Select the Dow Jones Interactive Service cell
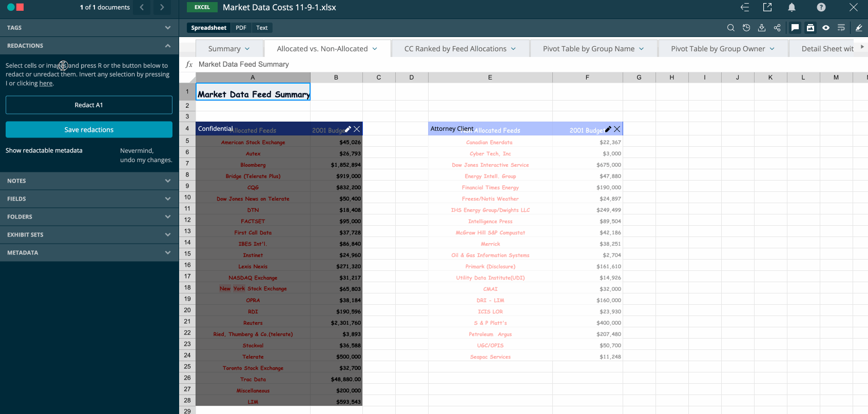 tap(490, 165)
